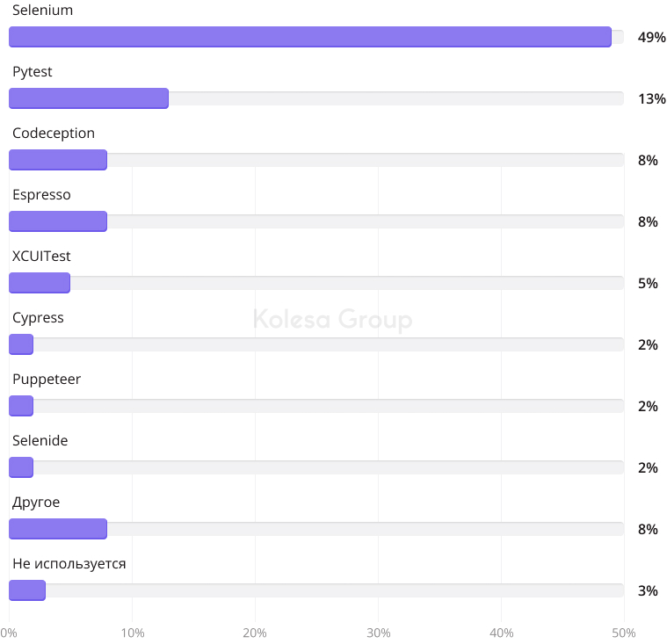Click the Pytest bar fill
Screen dimensions: 667x644
click(x=88, y=98)
